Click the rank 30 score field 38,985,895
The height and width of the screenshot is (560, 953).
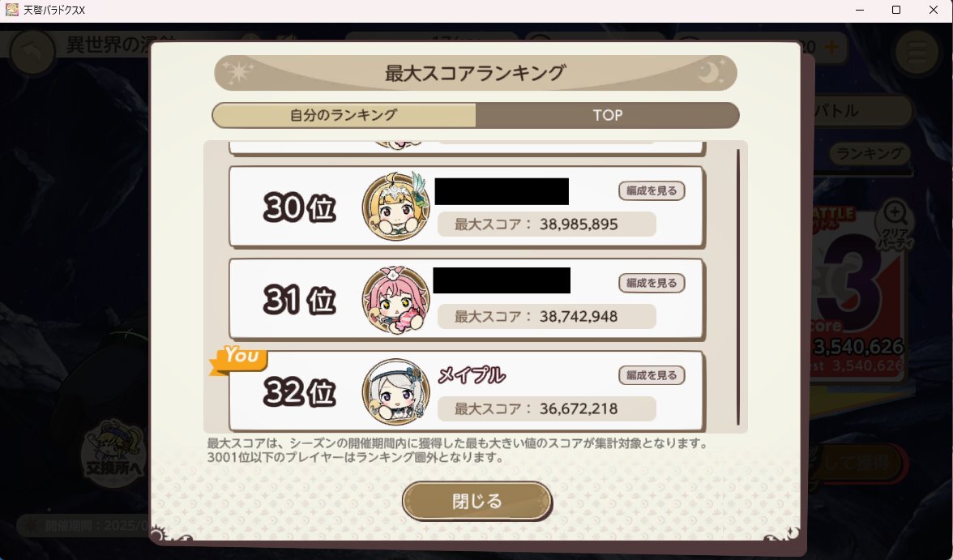click(x=546, y=224)
